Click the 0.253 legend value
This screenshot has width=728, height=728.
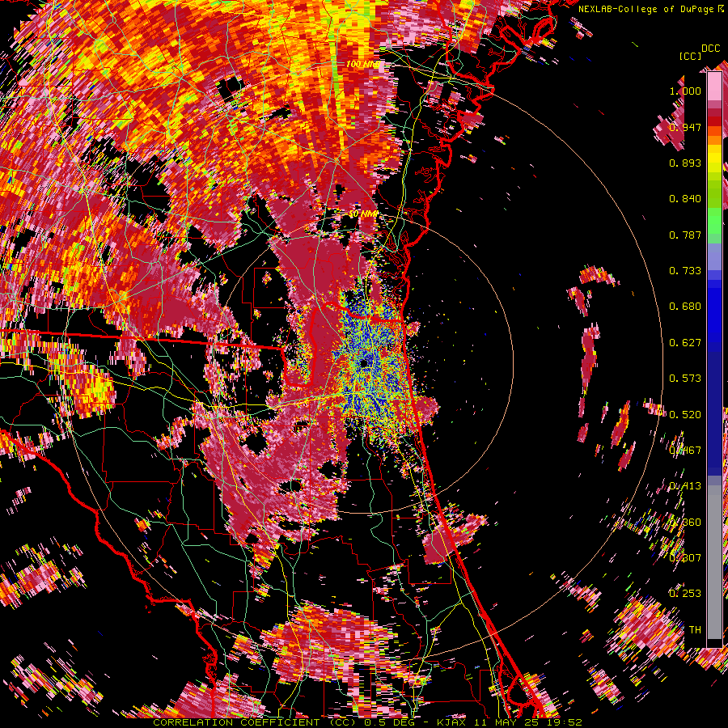pos(685,594)
